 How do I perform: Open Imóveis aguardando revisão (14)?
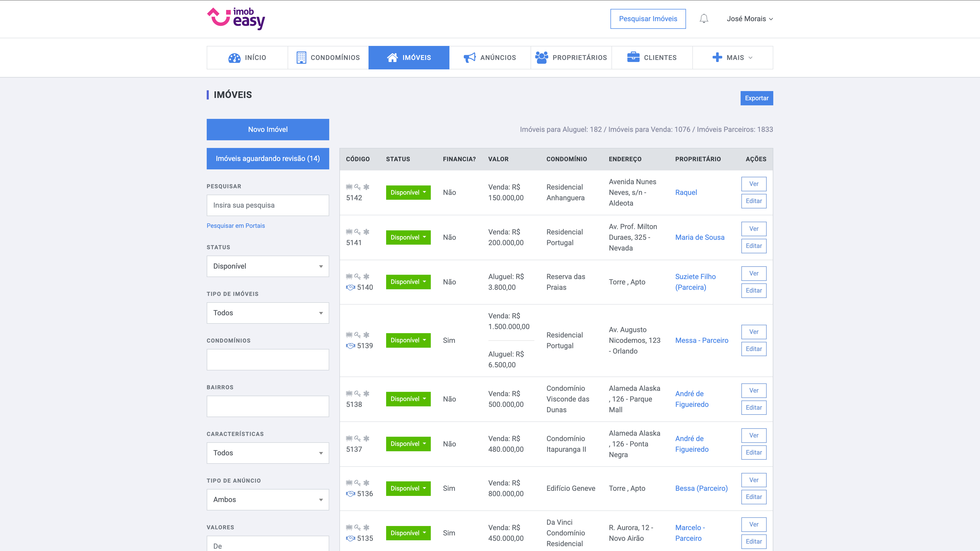(267, 159)
